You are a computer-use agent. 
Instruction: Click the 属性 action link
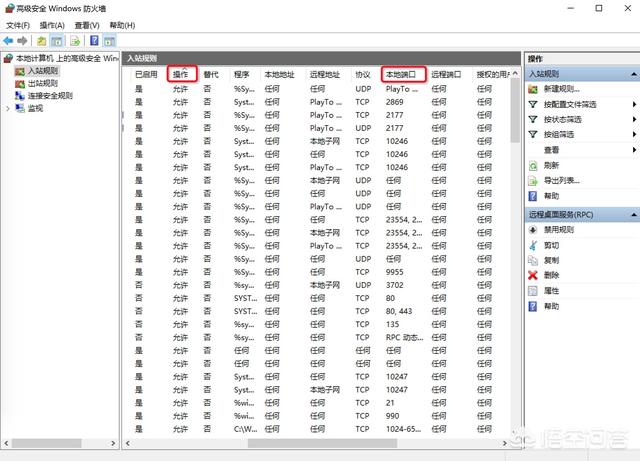tap(551, 291)
